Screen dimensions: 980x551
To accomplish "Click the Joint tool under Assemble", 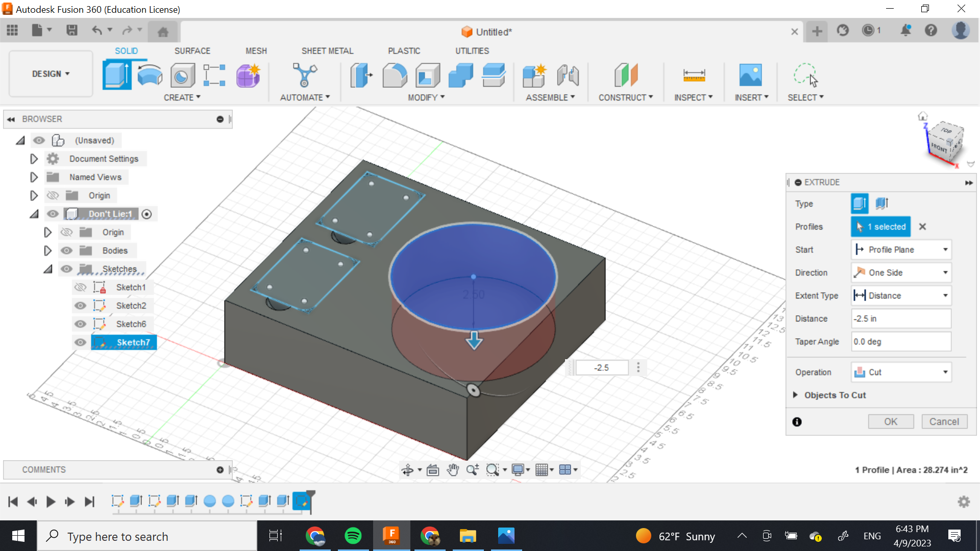I will pos(568,75).
